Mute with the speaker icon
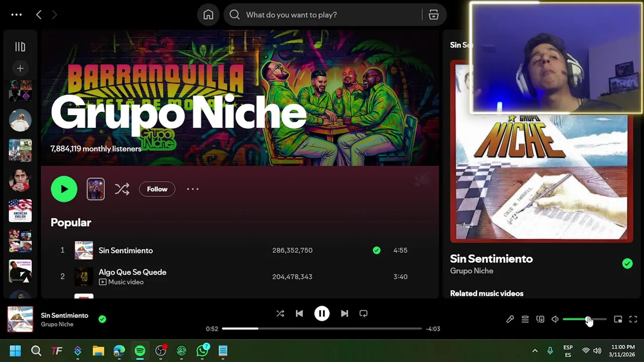 click(x=555, y=319)
